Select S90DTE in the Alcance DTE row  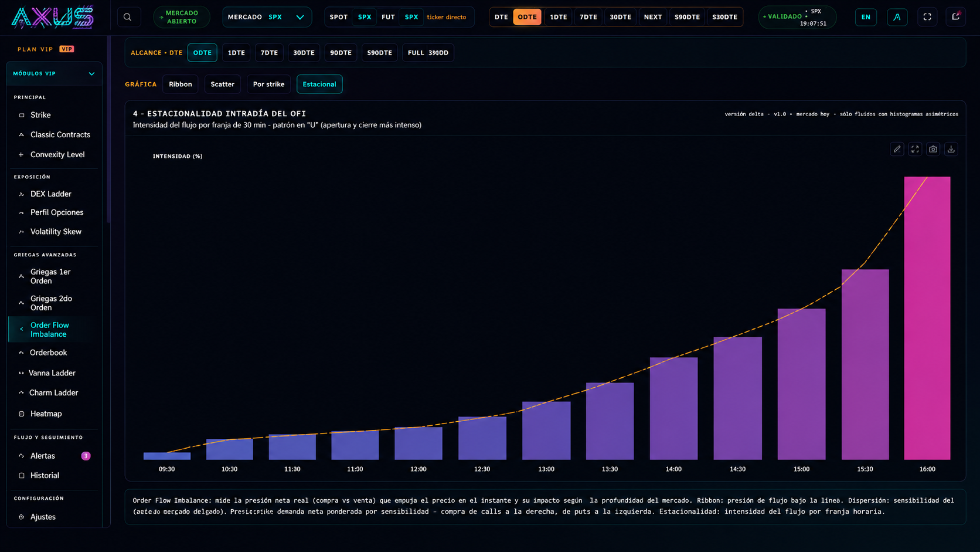[x=379, y=53]
